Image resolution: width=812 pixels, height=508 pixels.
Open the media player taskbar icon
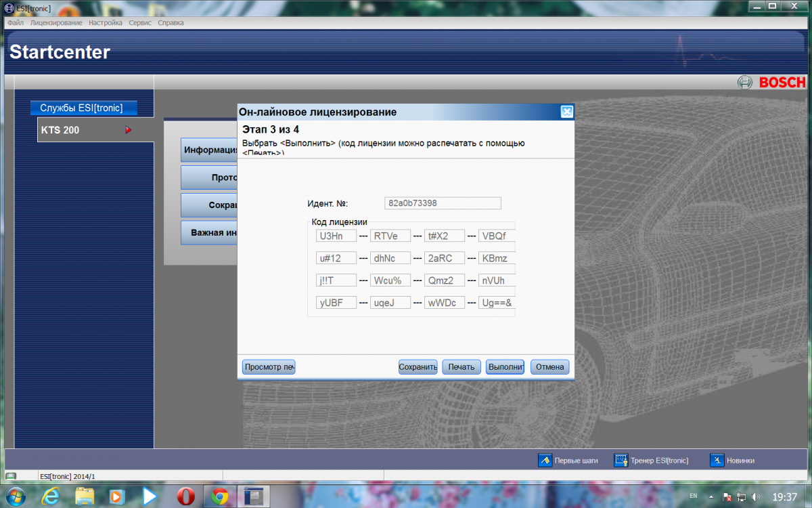(118, 496)
